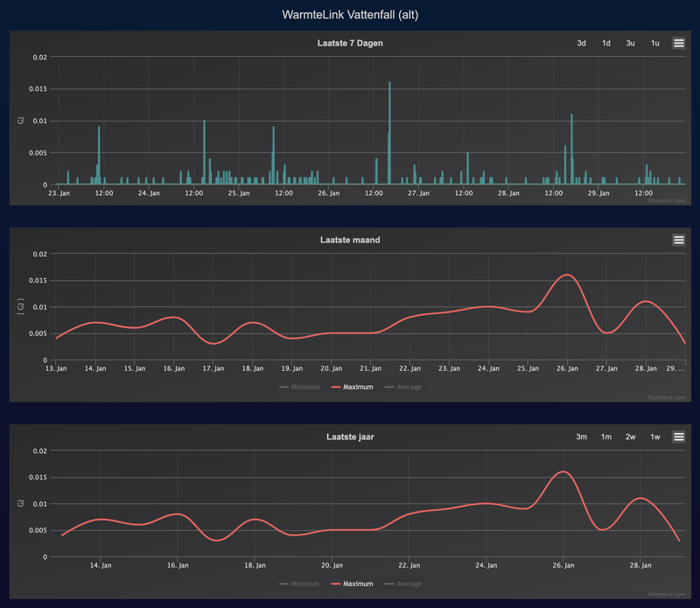
Task: Toggle Maximum series in Laatste maand legend
Action: click(353, 387)
